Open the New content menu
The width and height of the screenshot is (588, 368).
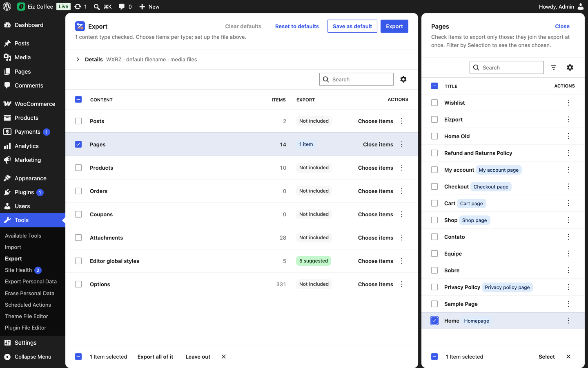click(x=149, y=7)
